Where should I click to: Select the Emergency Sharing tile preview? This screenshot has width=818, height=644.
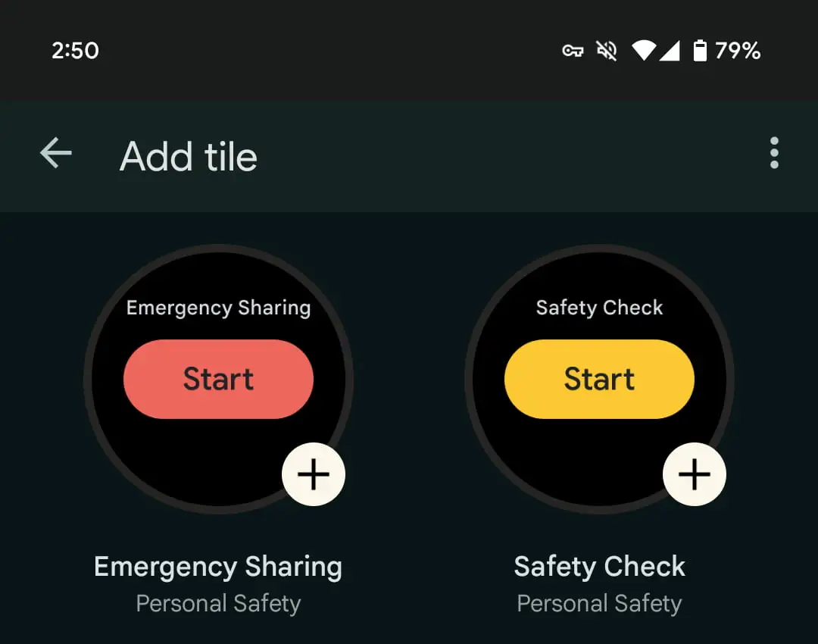click(219, 380)
